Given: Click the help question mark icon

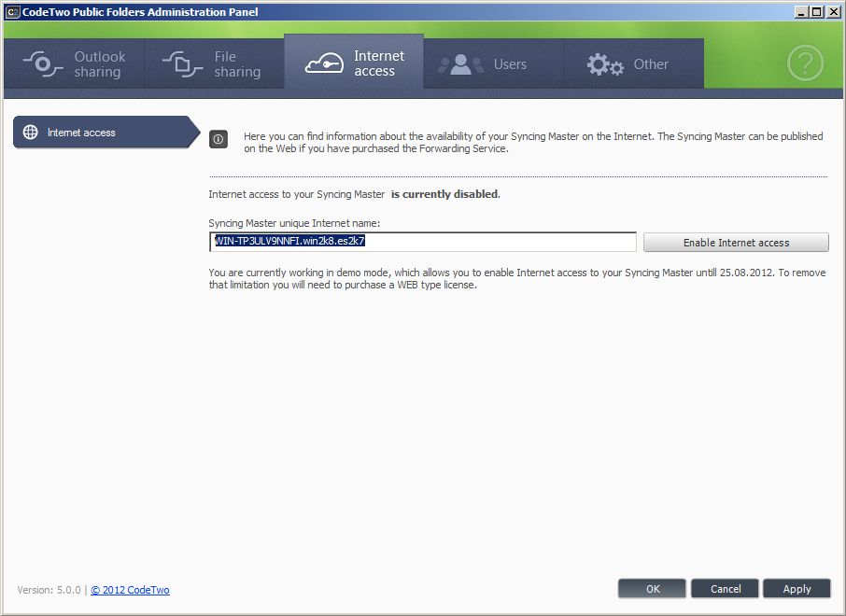Looking at the screenshot, I should pos(805,63).
